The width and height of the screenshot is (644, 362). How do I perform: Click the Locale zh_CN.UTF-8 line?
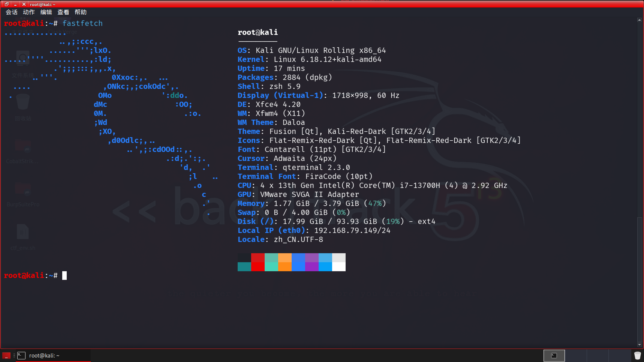[x=280, y=239]
